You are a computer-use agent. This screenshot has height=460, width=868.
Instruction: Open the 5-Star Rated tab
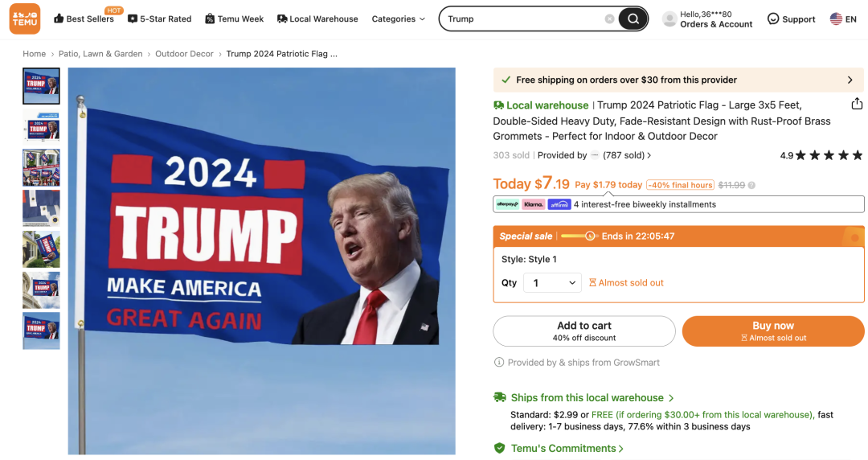(159, 18)
